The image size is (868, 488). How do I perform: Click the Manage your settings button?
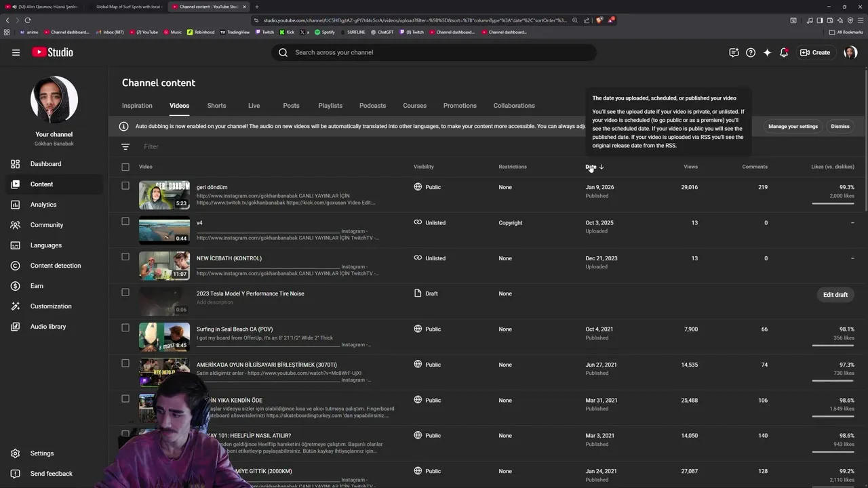pyautogui.click(x=793, y=126)
